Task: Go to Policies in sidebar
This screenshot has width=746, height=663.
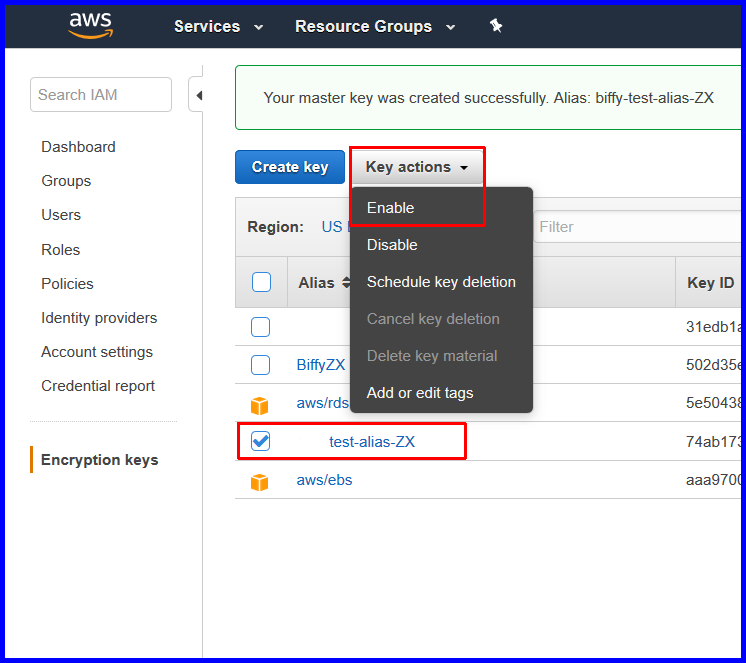Action: tap(67, 284)
